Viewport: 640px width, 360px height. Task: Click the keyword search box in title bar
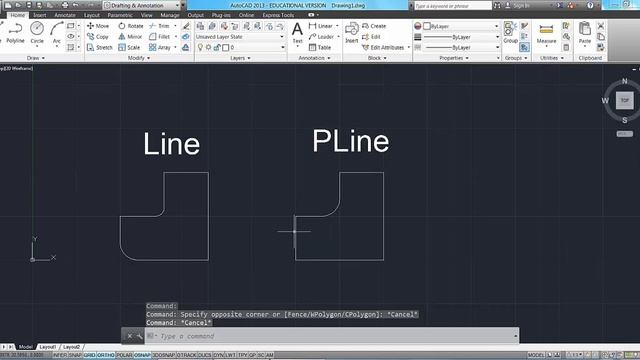pos(453,6)
